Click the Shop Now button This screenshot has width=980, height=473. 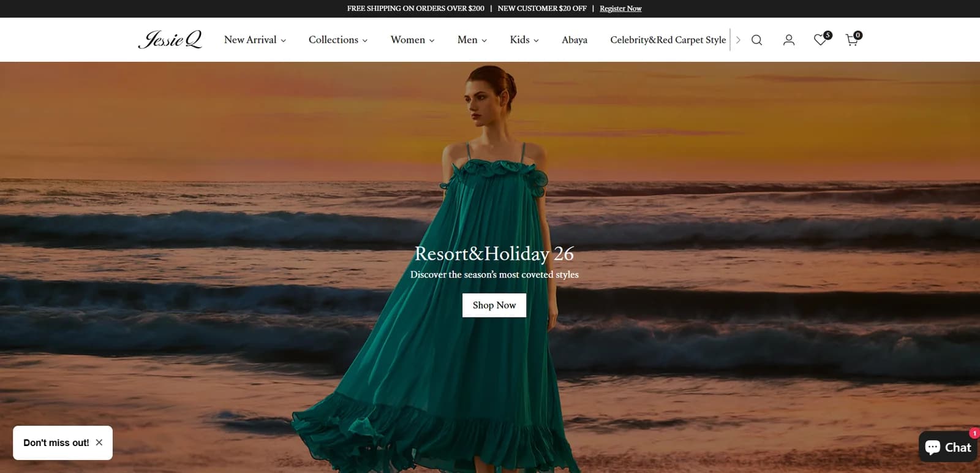[x=494, y=305]
